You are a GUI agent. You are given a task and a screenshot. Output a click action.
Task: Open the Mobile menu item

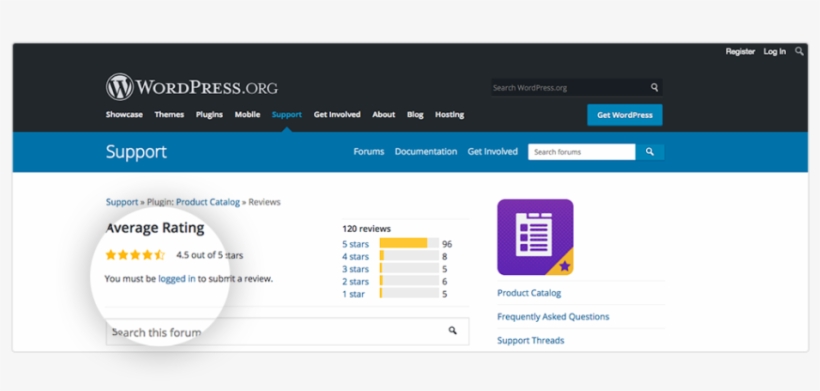point(247,114)
